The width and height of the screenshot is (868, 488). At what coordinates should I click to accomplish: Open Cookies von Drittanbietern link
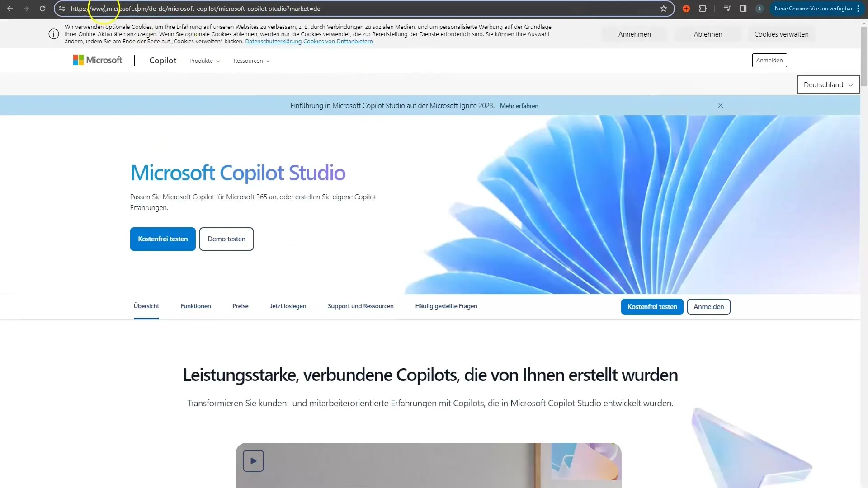click(338, 41)
